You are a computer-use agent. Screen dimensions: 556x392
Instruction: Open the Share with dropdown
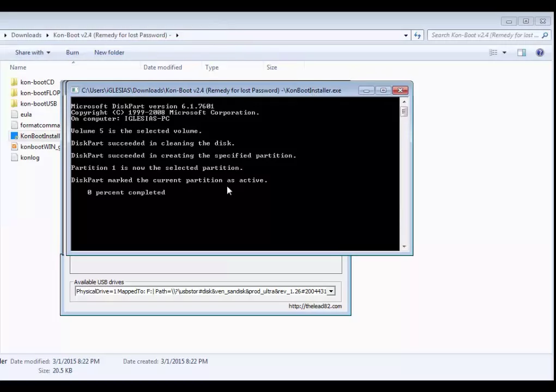tap(33, 52)
